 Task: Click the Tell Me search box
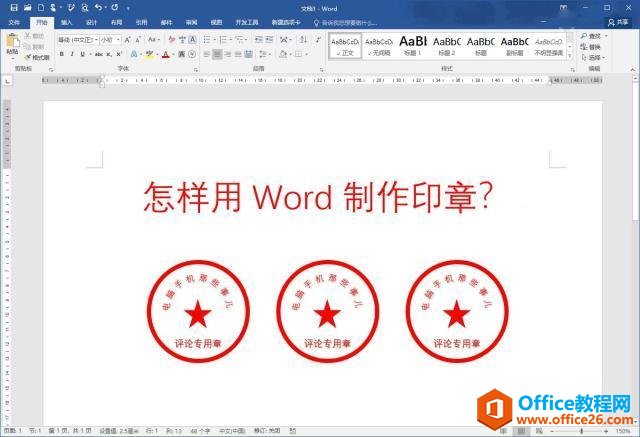345,22
